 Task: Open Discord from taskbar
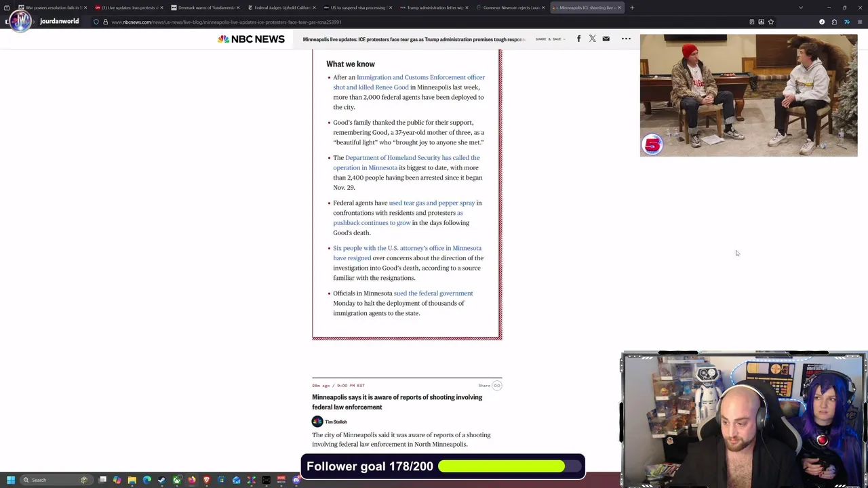(296, 480)
